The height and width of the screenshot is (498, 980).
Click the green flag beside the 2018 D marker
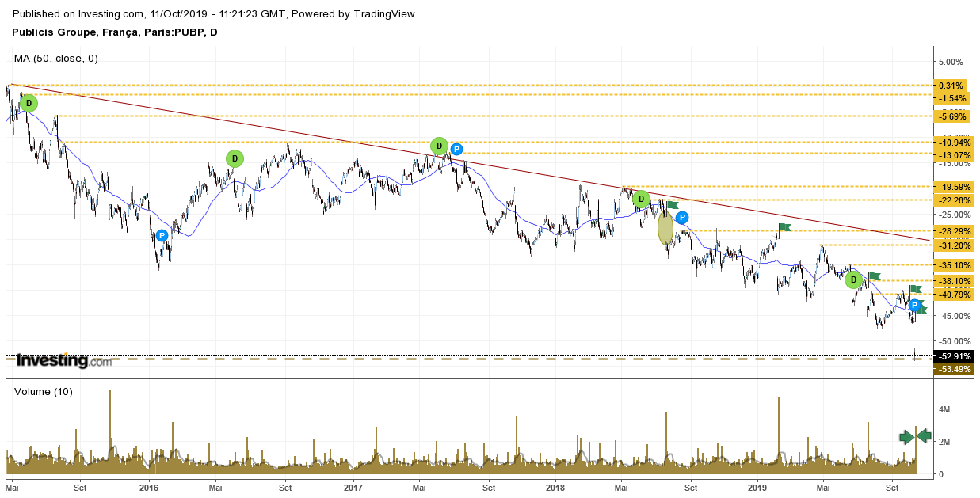[x=672, y=205]
